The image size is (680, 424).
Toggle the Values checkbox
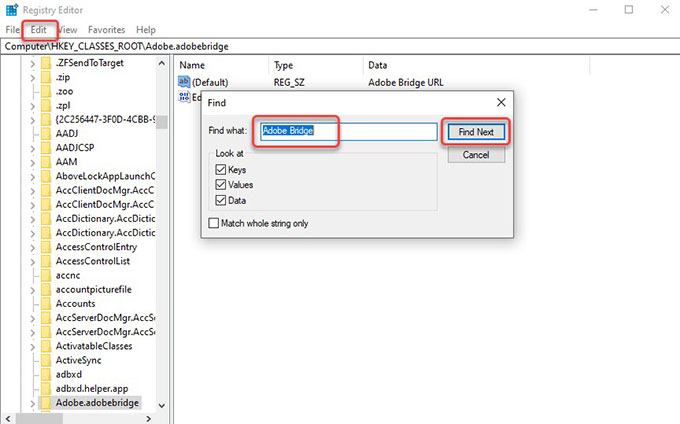[221, 185]
